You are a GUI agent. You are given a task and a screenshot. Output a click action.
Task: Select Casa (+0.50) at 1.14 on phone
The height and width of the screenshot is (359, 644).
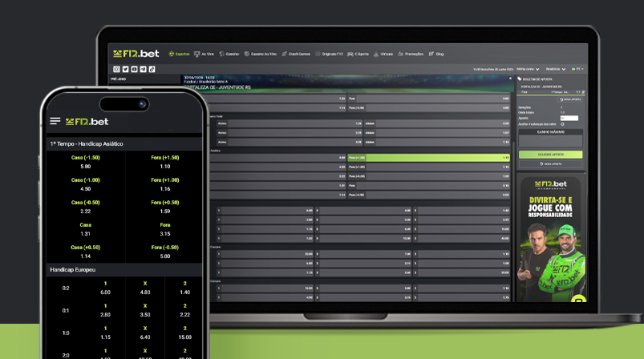[x=86, y=252]
